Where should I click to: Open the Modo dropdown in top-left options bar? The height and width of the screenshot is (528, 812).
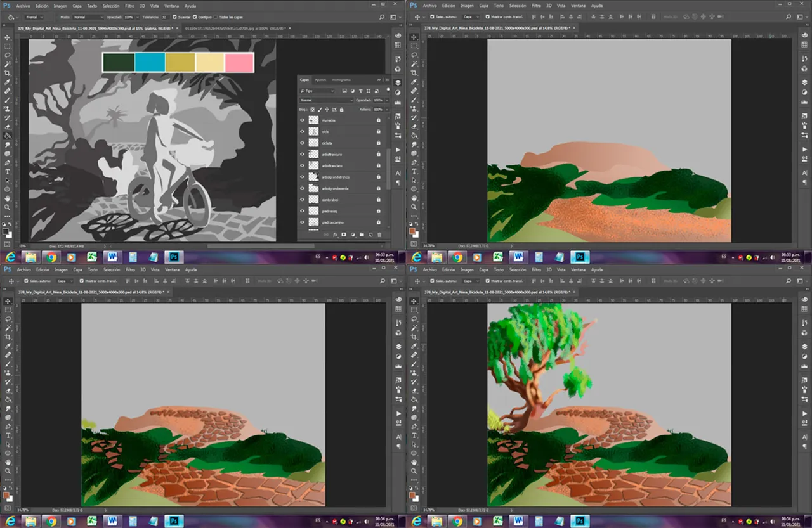click(x=87, y=17)
